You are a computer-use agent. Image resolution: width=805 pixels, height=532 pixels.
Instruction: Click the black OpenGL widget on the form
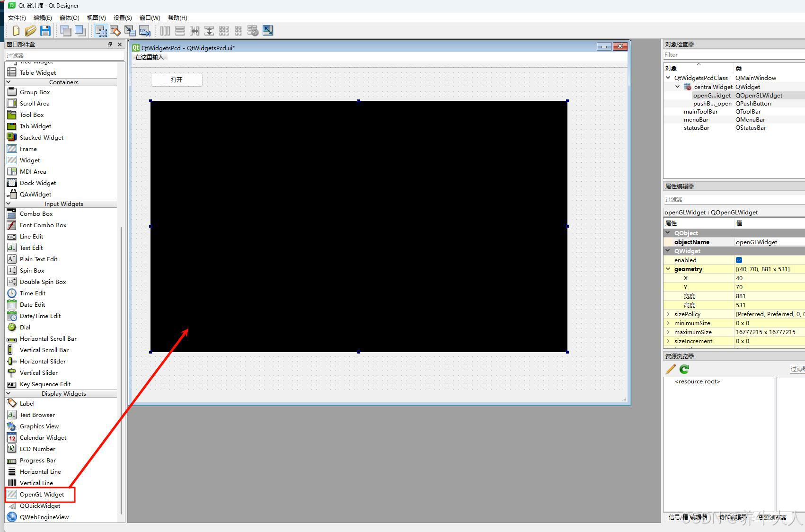click(359, 226)
